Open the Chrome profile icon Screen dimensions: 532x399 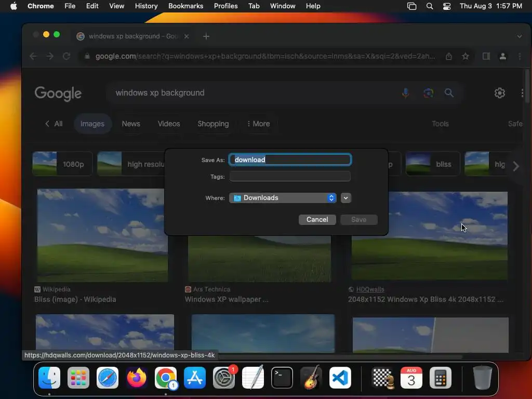pyautogui.click(x=503, y=56)
